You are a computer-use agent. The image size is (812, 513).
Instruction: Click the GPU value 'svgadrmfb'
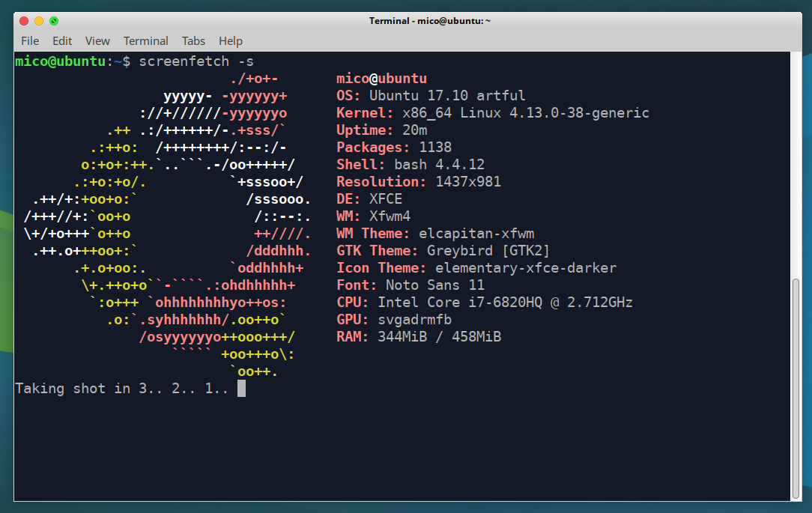tap(415, 319)
